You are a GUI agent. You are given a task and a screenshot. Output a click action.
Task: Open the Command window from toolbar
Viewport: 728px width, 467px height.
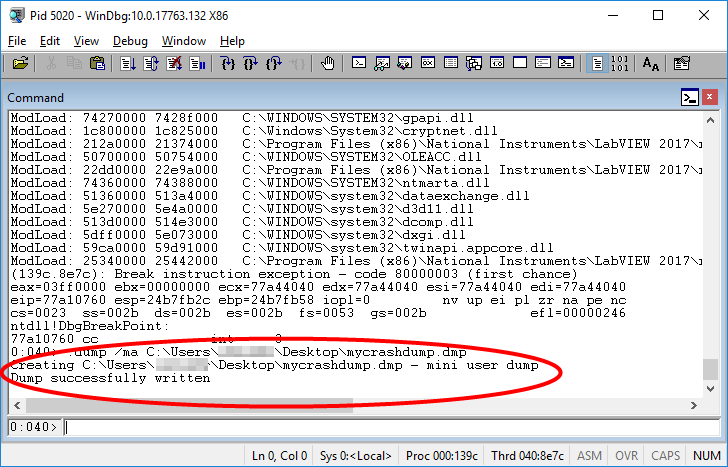(x=359, y=64)
